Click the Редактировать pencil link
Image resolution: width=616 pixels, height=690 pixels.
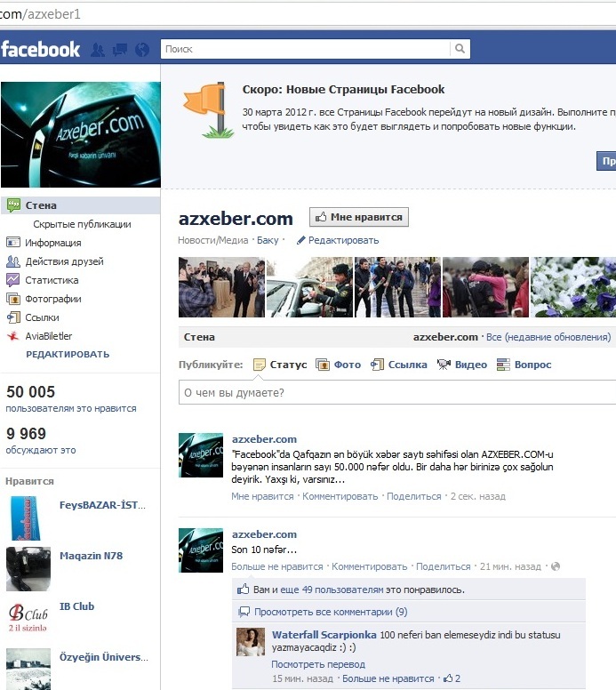coord(338,240)
